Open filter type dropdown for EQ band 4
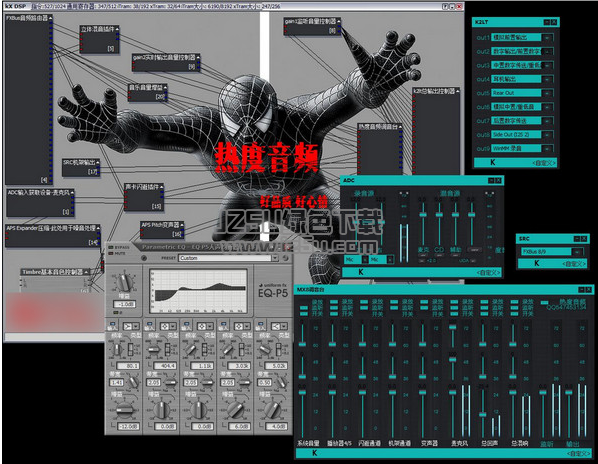The width and height of the screenshot is (598, 464). pyautogui.click(x=242, y=326)
